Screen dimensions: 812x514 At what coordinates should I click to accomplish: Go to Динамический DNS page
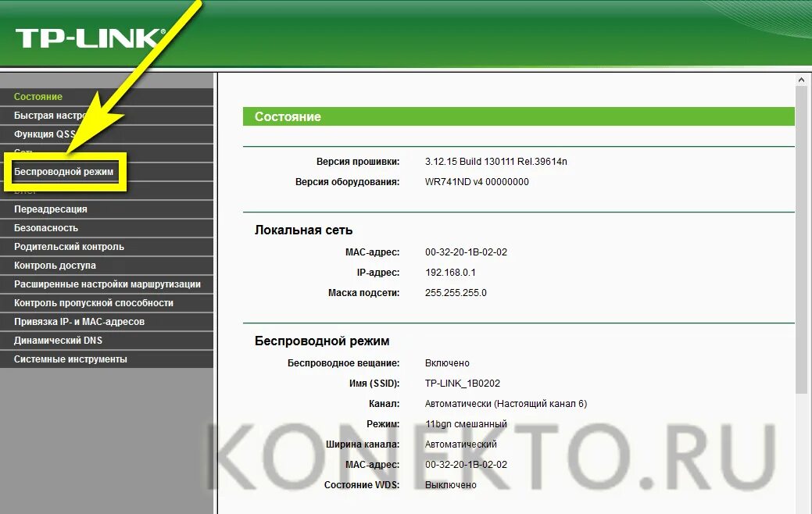click(x=106, y=340)
